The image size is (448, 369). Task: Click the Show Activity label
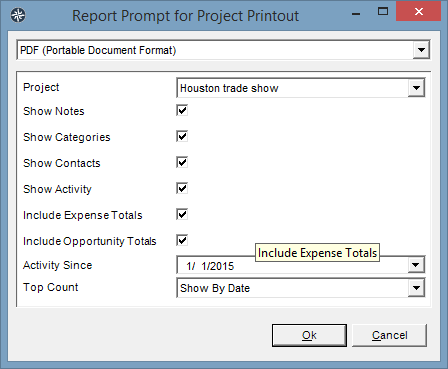[57, 189]
